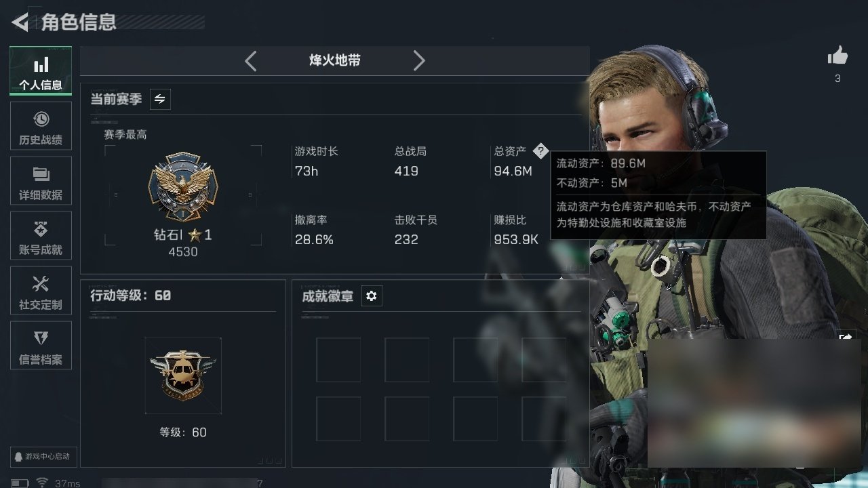Open 社交定制 social customization
Image resolution: width=868 pixels, height=488 pixels.
tap(41, 291)
